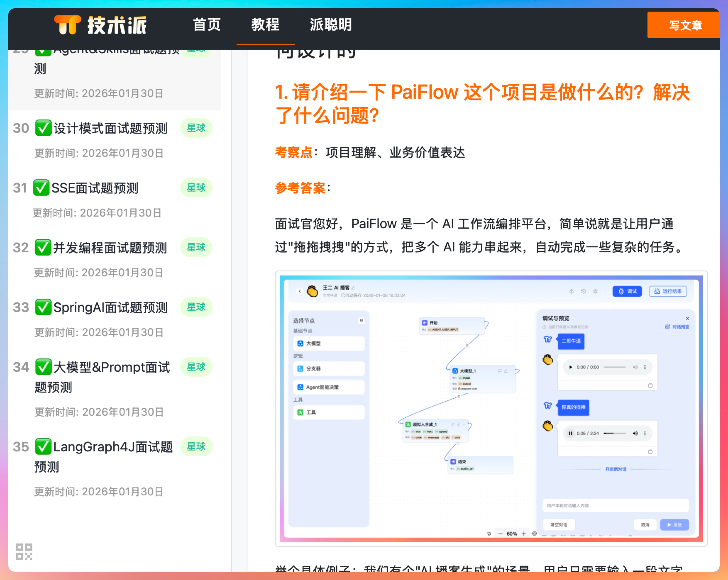728x580 pixels.
Task: Click the green checkmark on 设计模式面试题预测
Action: 43,128
